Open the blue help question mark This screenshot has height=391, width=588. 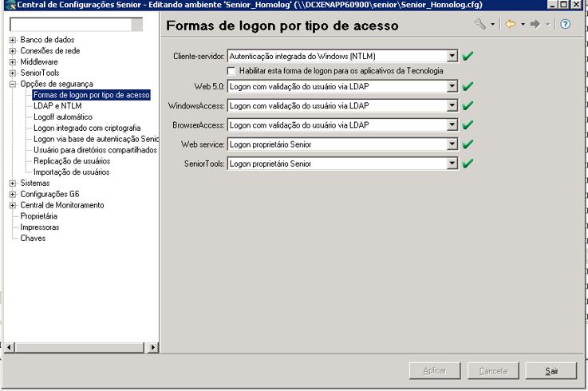click(x=566, y=25)
